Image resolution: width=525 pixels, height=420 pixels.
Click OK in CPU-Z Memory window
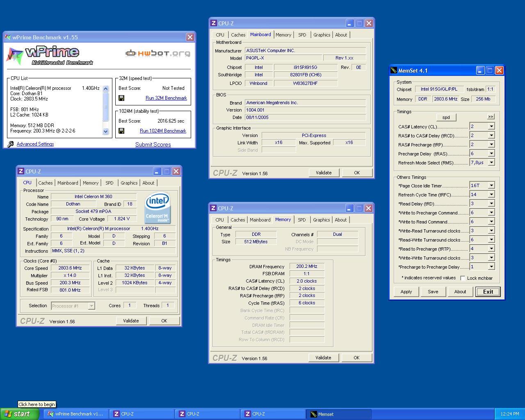(x=356, y=358)
